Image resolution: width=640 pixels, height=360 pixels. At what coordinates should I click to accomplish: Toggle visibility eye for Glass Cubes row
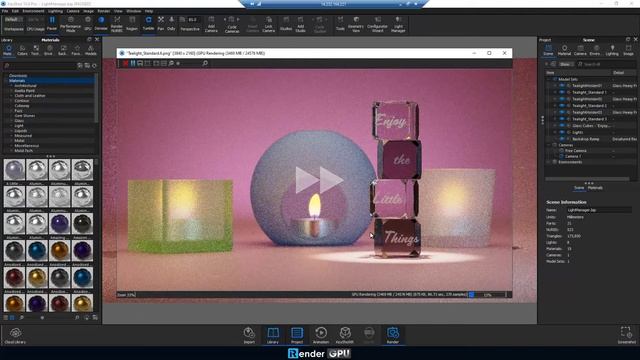point(562,126)
